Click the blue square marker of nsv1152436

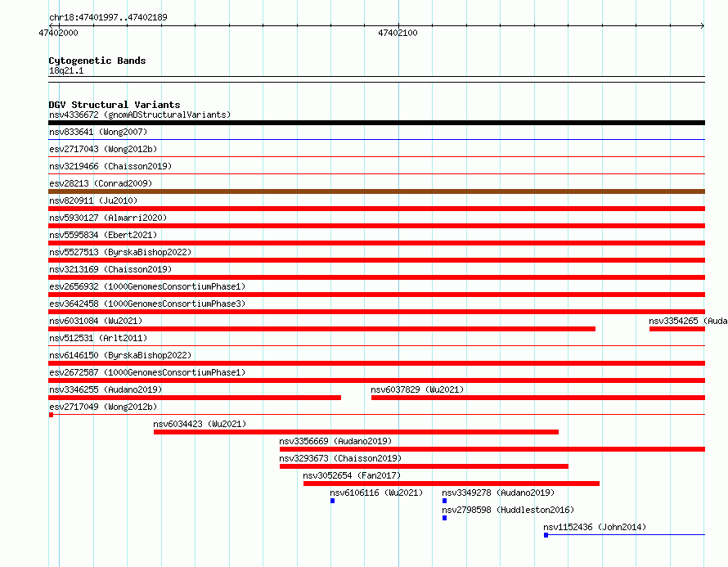546,535
